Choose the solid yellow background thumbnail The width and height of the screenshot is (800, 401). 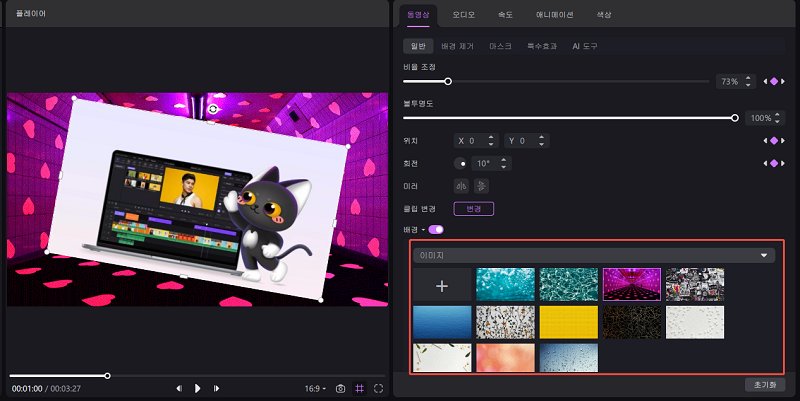point(568,322)
